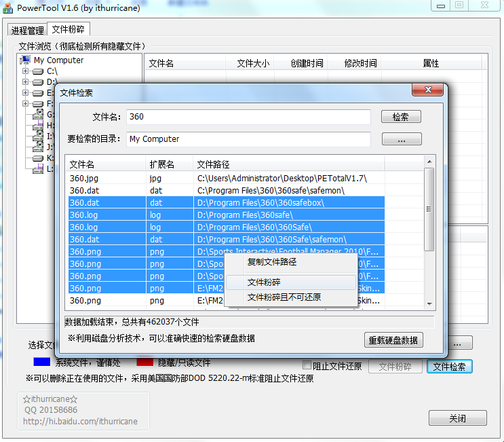This screenshot has width=504, height=442.
Task: Click the PowerTool app icon in the title bar
Action: (x=7, y=8)
